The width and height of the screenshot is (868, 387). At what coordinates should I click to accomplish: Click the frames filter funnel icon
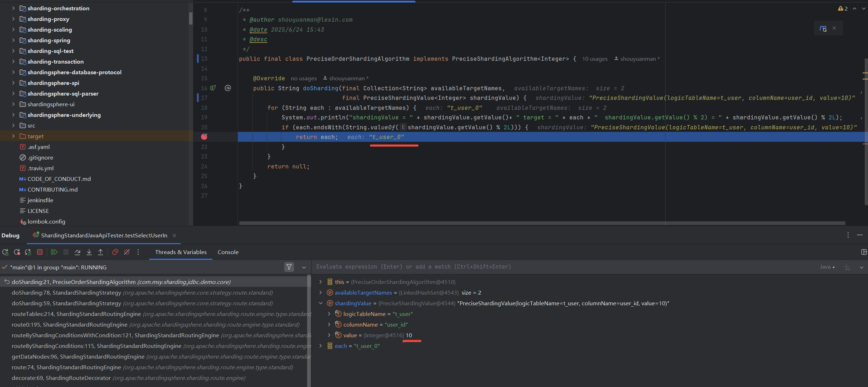289,267
